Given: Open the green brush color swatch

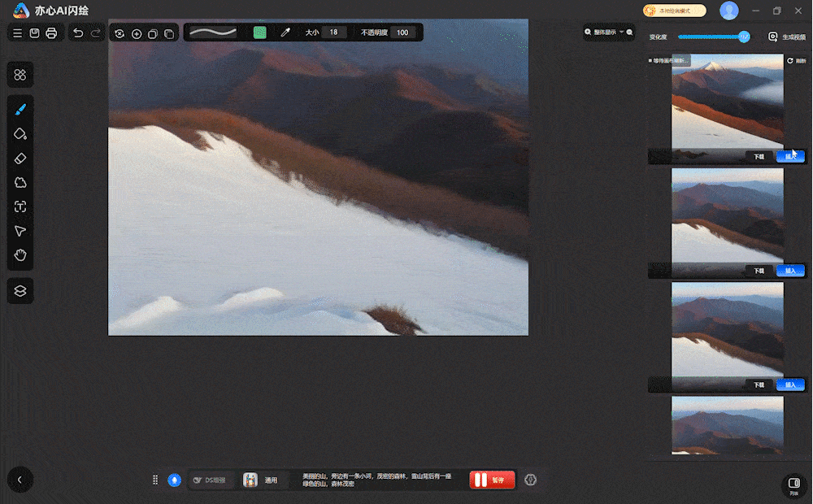Looking at the screenshot, I should (260, 33).
